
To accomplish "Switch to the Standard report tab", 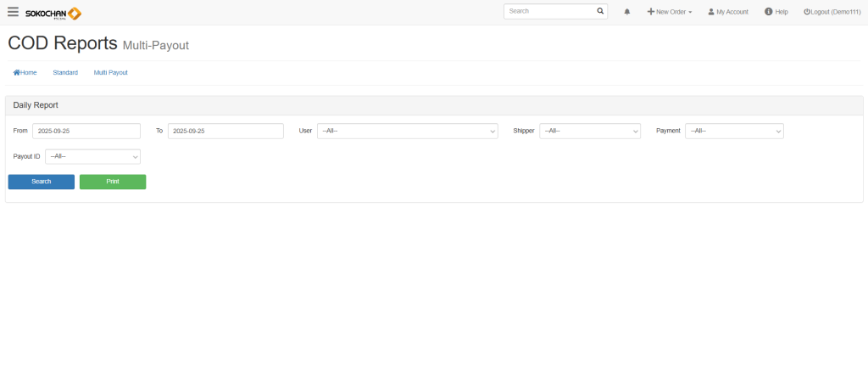I will pyautogui.click(x=65, y=73).
